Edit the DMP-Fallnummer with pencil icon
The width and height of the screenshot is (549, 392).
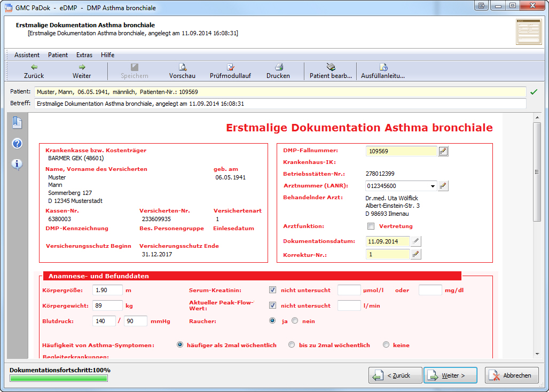coord(443,151)
